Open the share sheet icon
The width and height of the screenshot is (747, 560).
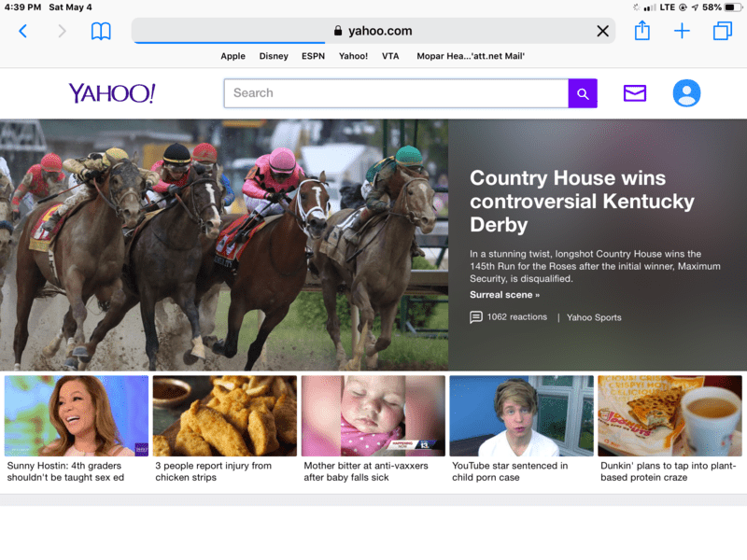pos(642,31)
